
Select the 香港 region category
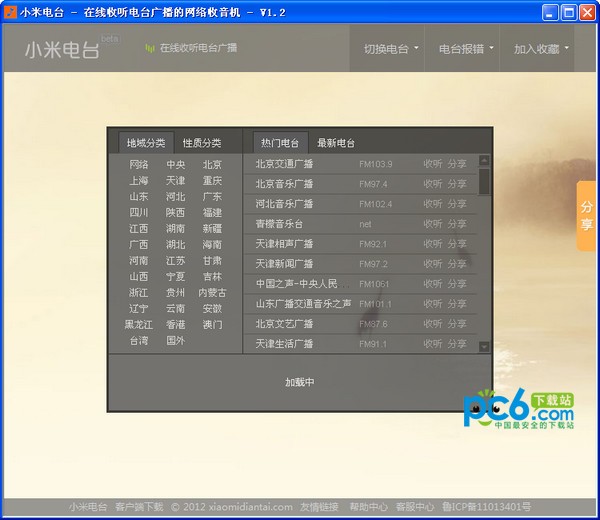(176, 324)
